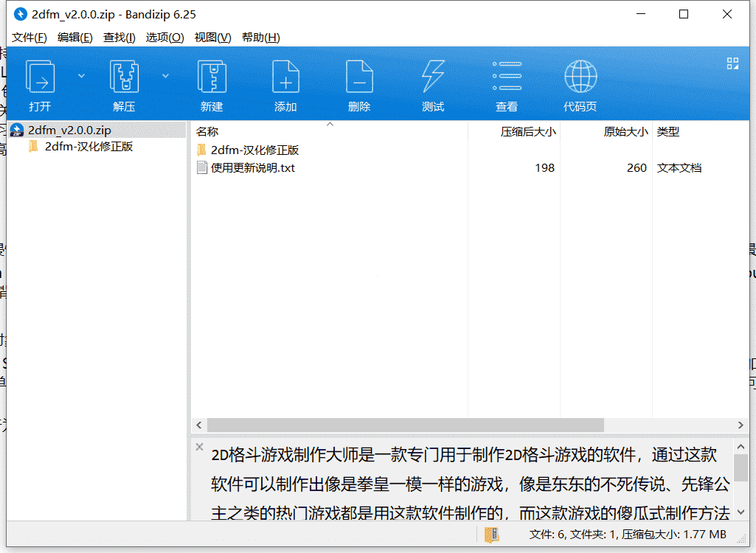Click the archive icon in the status bar
The image size is (756, 553).
click(x=491, y=535)
